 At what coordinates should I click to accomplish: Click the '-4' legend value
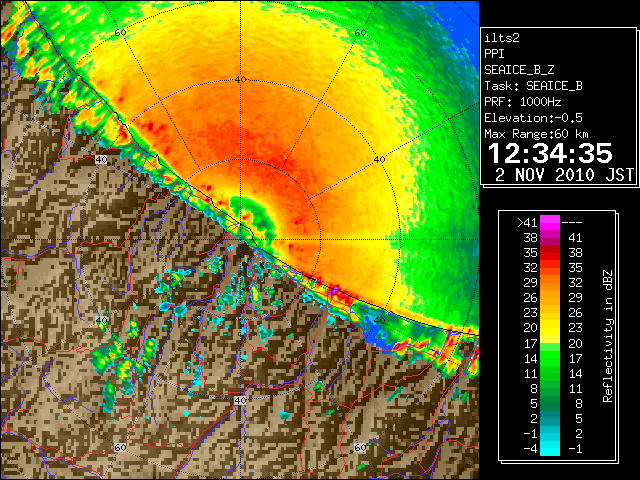pos(530,449)
